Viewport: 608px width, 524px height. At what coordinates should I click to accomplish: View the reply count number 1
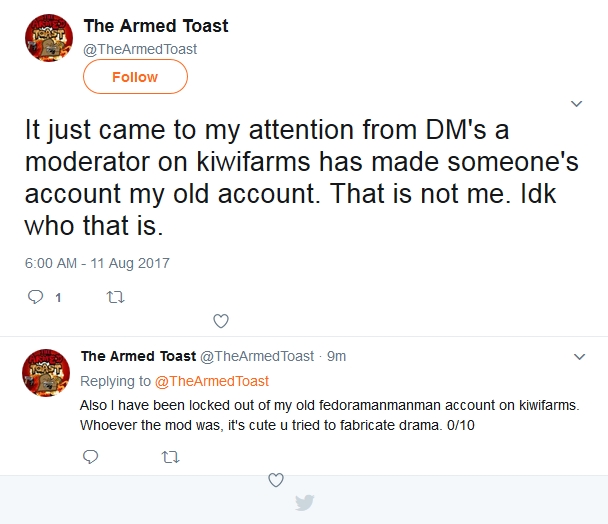[58, 298]
